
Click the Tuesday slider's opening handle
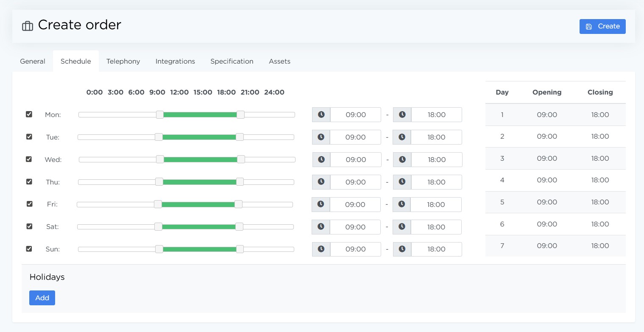point(159,137)
